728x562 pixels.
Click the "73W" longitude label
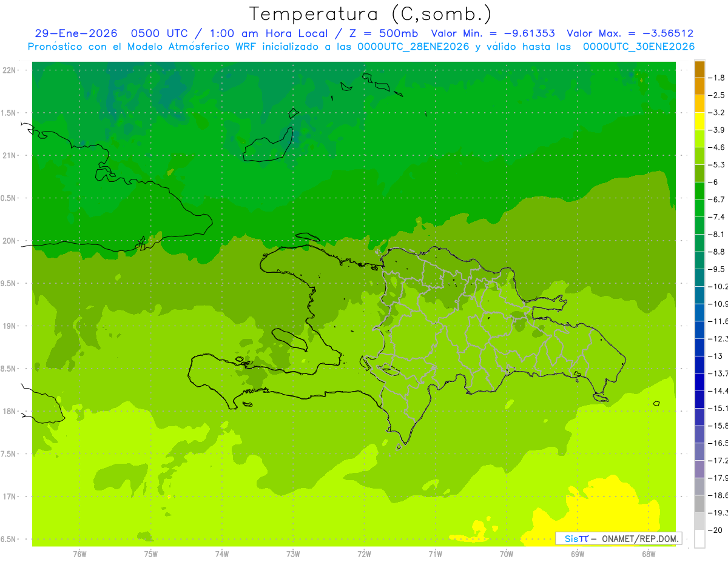point(293,554)
